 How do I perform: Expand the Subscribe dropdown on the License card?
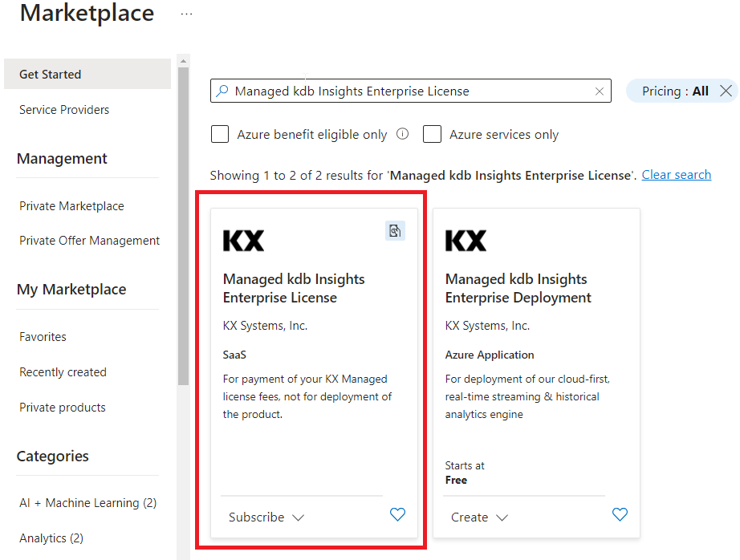[266, 517]
